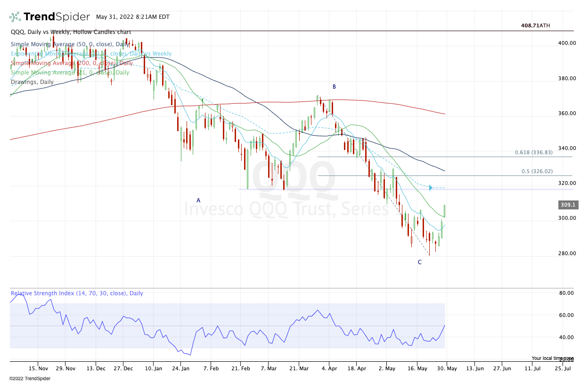This screenshot has width=588, height=383.
Task: Click the 15. Nov date label
Action: coord(39,368)
